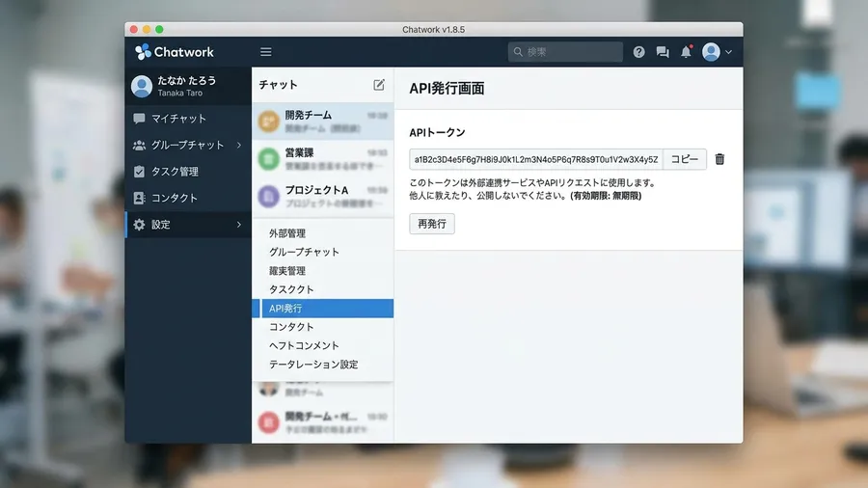Open the プロジェクトA chat
The image size is (868, 488).
pos(323,196)
